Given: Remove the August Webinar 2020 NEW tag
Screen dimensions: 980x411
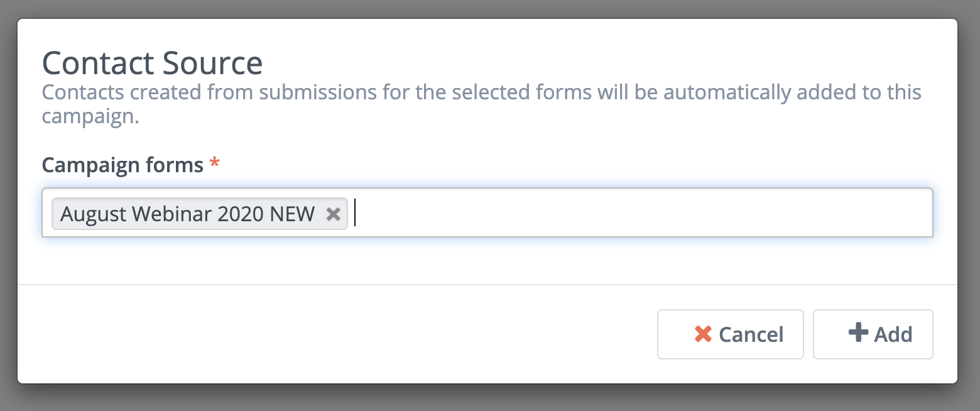Looking at the screenshot, I should click(333, 214).
